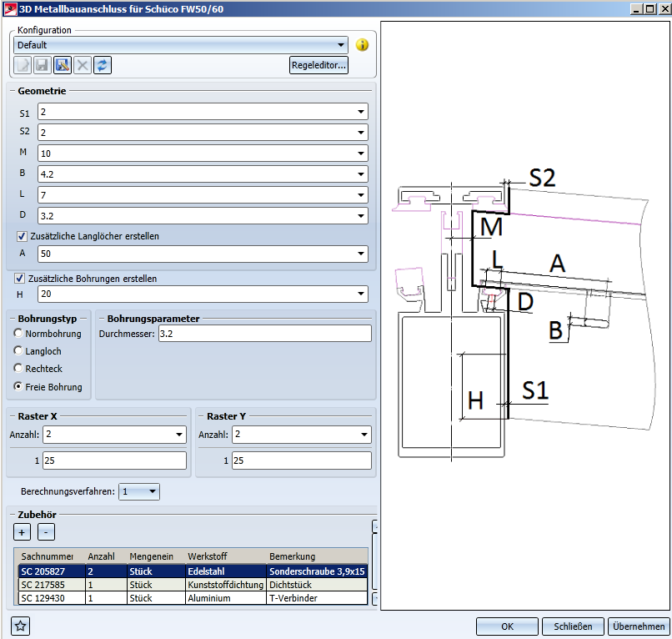
Task: Open the Raster X Anzahl dropdown
Action: pyautogui.click(x=179, y=435)
